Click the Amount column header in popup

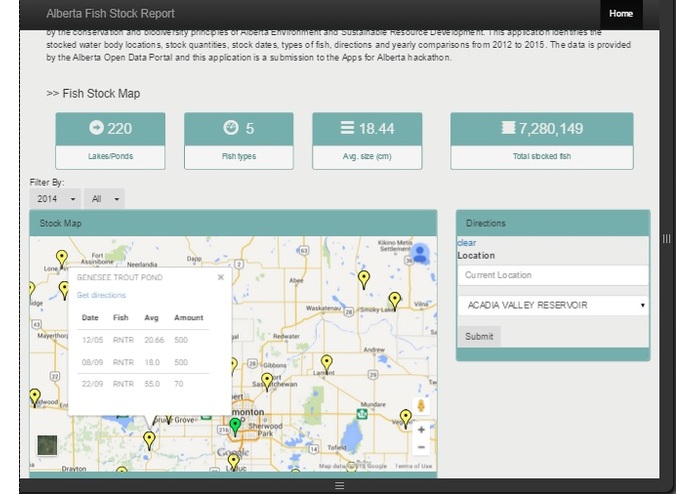click(x=189, y=318)
